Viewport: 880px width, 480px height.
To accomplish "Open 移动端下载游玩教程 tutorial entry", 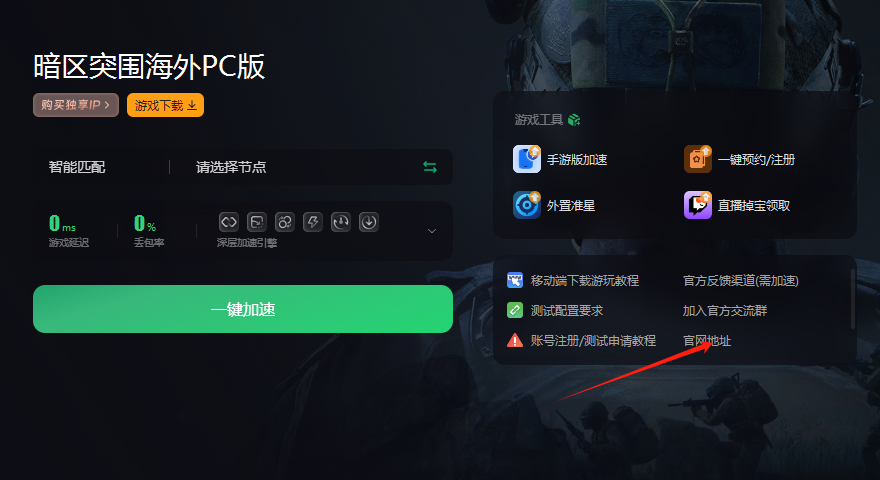I will pos(573,281).
